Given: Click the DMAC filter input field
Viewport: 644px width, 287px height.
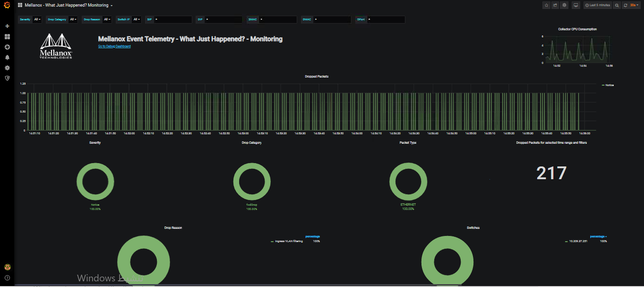Looking at the screenshot, I should pos(332,19).
